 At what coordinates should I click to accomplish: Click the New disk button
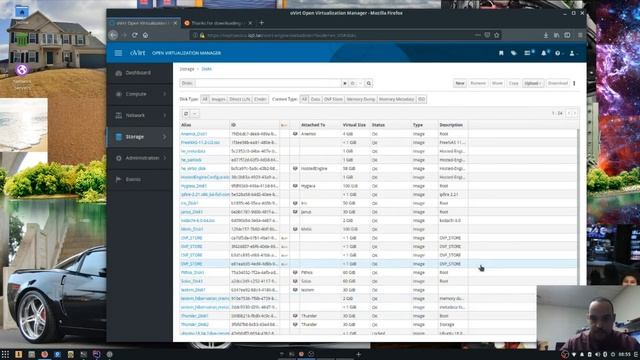pos(460,83)
